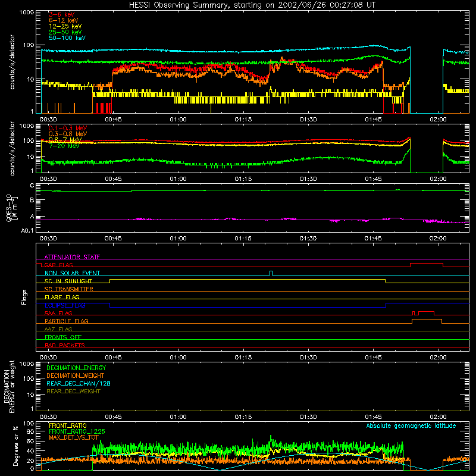Screen dimensions: 476x476
Task: Click the 7-20 MeV legend label
Action: [64, 146]
